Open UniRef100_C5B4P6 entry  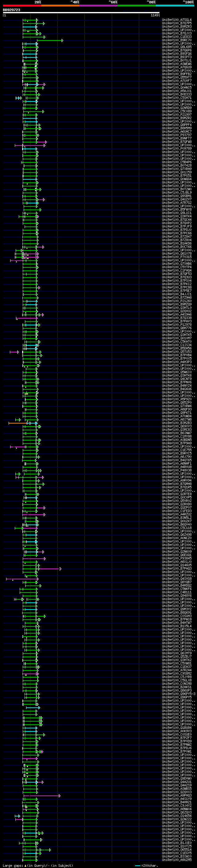(177, 162)
